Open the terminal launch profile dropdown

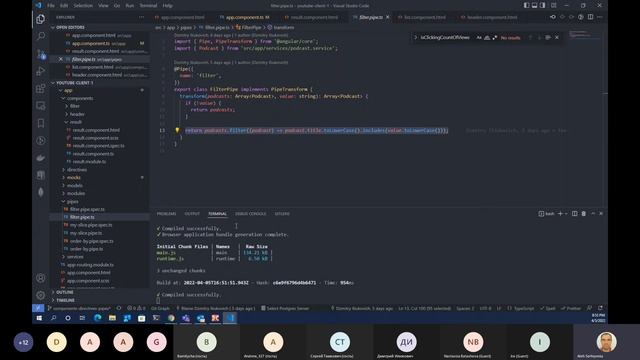pyautogui.click(x=566, y=213)
